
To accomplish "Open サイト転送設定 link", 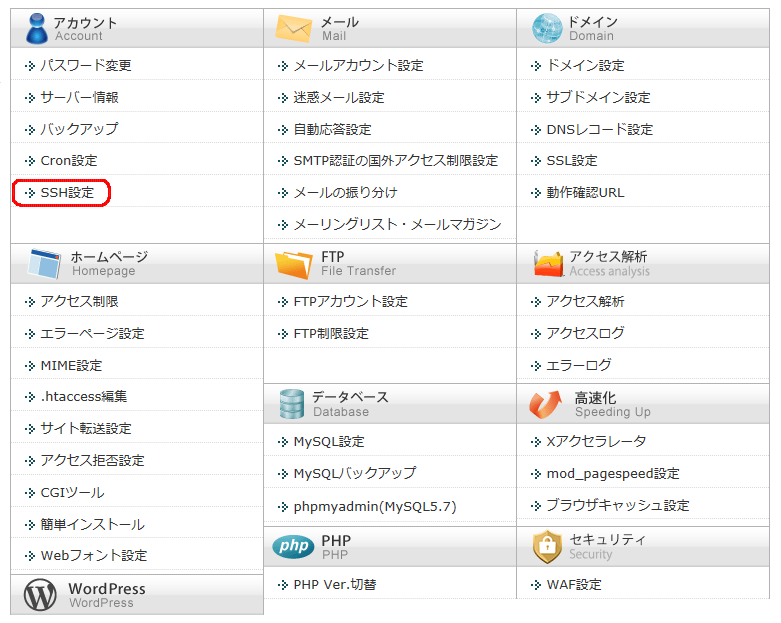I will coord(86,428).
